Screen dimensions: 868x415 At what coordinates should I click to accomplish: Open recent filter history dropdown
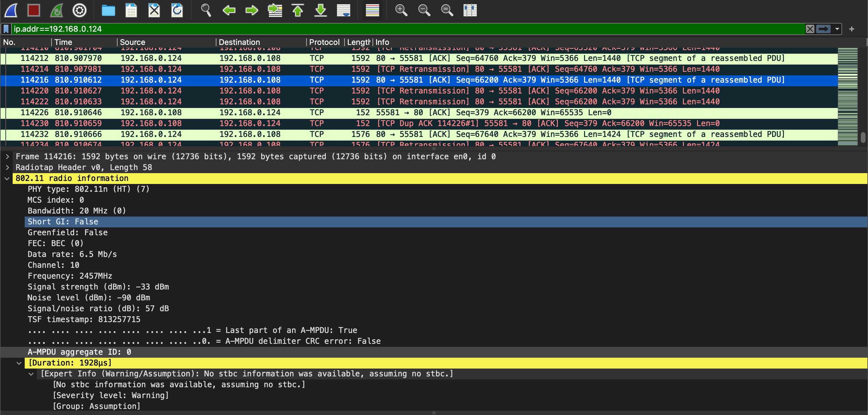pos(837,29)
